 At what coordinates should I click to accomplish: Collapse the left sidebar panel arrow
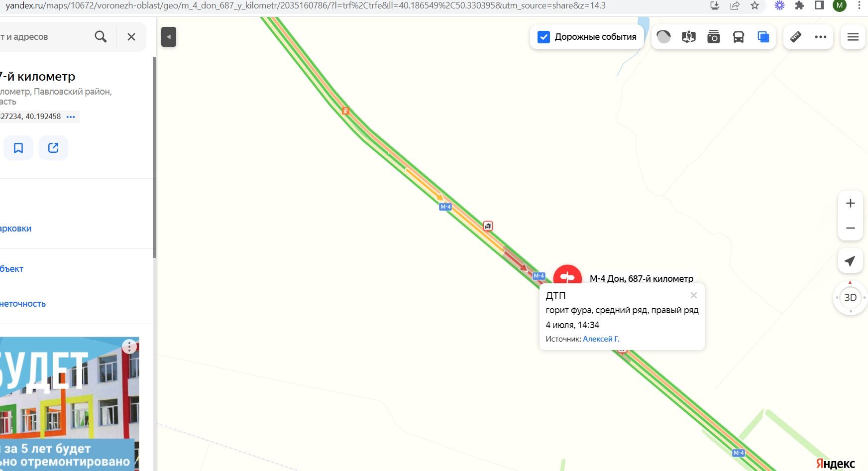169,37
